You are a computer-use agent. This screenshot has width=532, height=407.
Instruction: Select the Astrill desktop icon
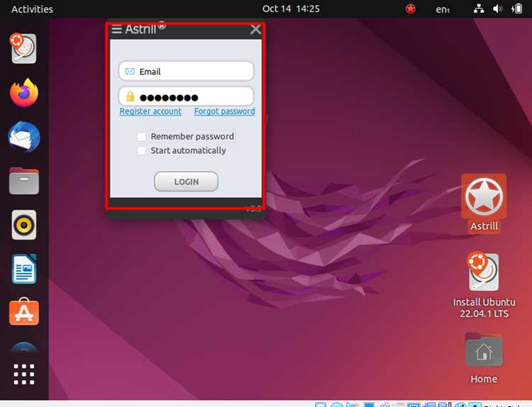484,203
